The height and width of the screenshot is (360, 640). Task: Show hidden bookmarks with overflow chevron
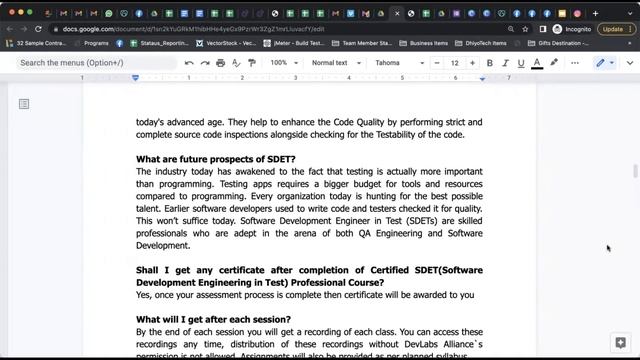[x=629, y=43]
